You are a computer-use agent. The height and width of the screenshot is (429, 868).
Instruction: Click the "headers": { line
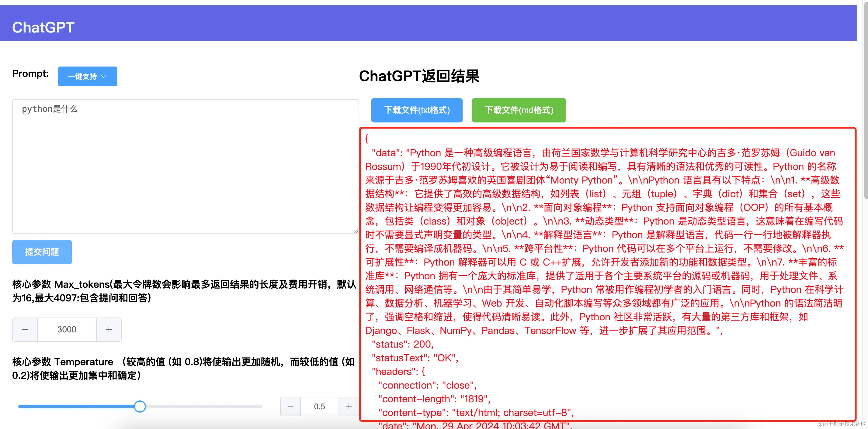398,371
